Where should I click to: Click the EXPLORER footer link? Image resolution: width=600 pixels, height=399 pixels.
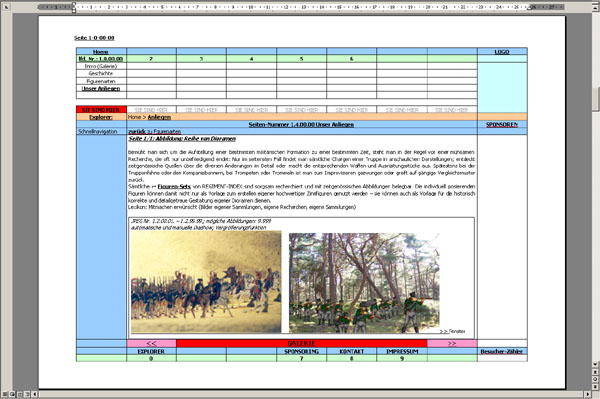(x=151, y=351)
